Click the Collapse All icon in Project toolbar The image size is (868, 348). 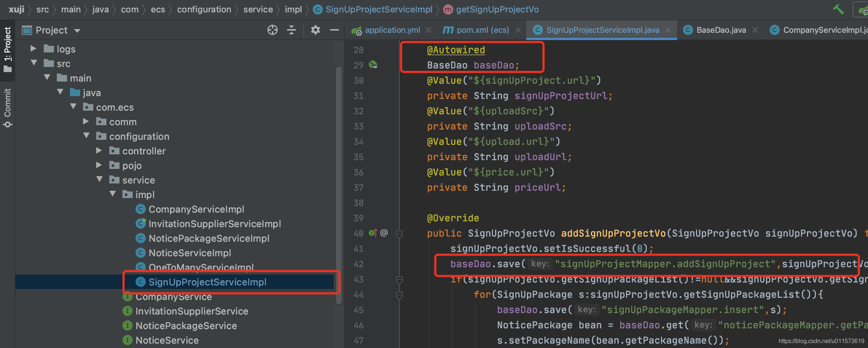292,30
